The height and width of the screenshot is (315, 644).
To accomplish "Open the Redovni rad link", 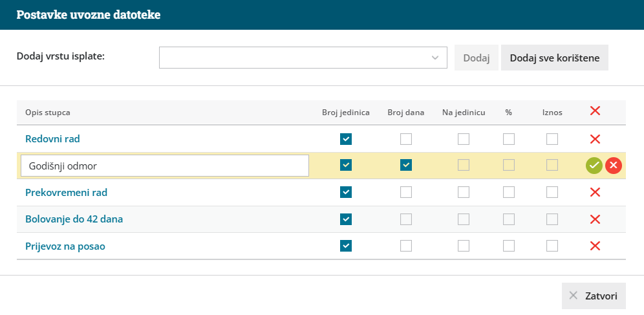I will point(52,139).
